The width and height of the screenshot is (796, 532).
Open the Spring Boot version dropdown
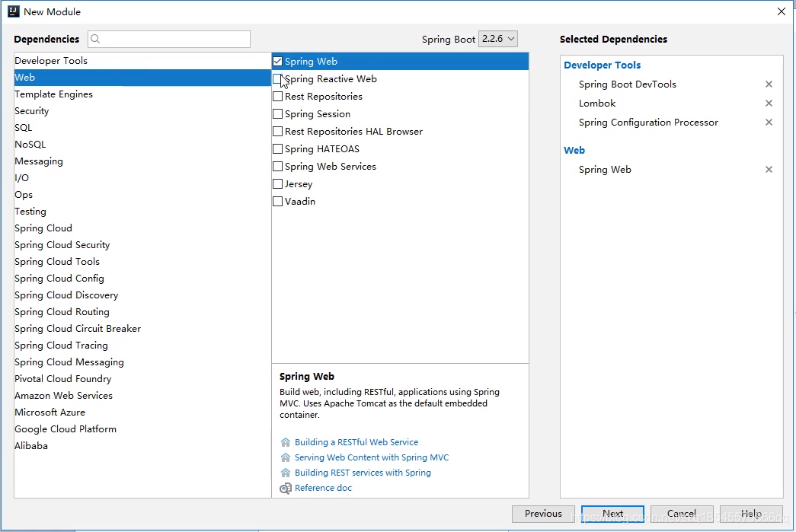pyautogui.click(x=498, y=39)
